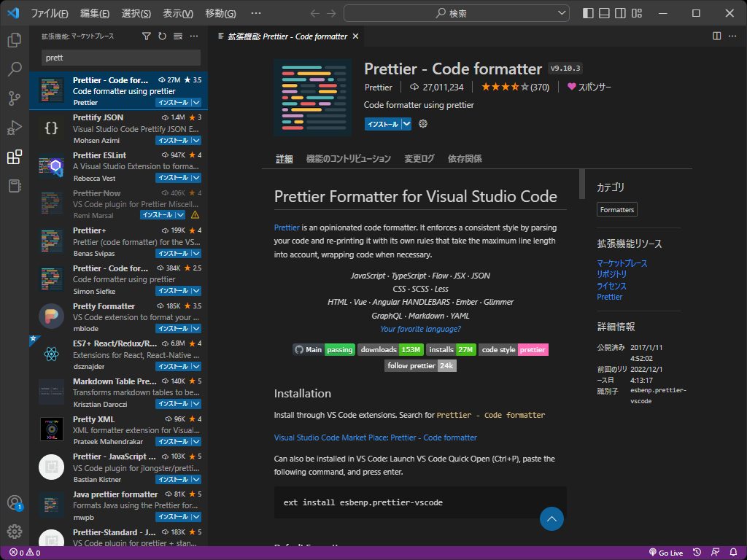This screenshot has width=747, height=560.
Task: Toggle secondary sidebar layout icon
Action: [x=620, y=13]
